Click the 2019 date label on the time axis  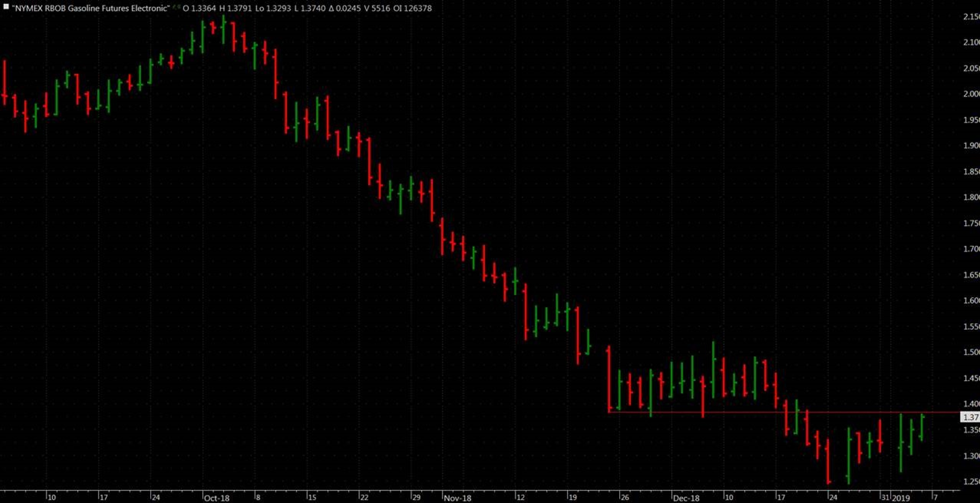pos(901,498)
